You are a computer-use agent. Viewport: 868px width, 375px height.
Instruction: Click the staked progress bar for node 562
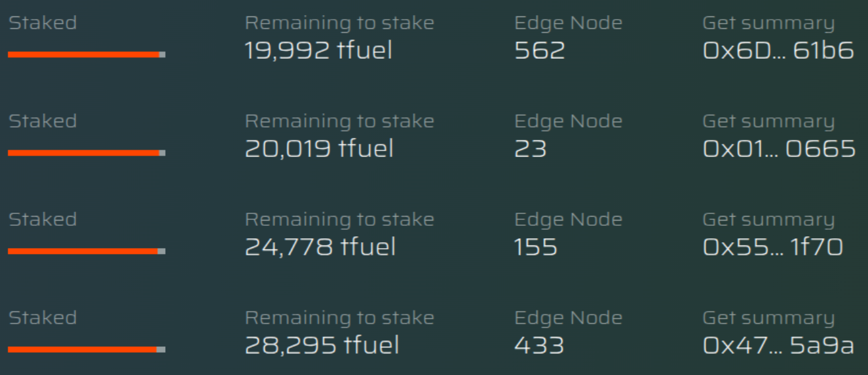(86, 54)
